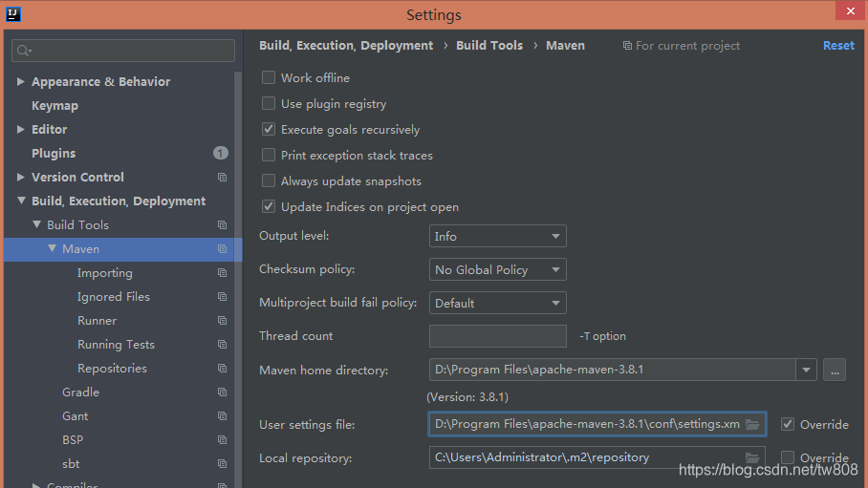The height and width of the screenshot is (488, 868).
Task: Open Multiproject build fail policy dropdown
Action: [x=498, y=303]
